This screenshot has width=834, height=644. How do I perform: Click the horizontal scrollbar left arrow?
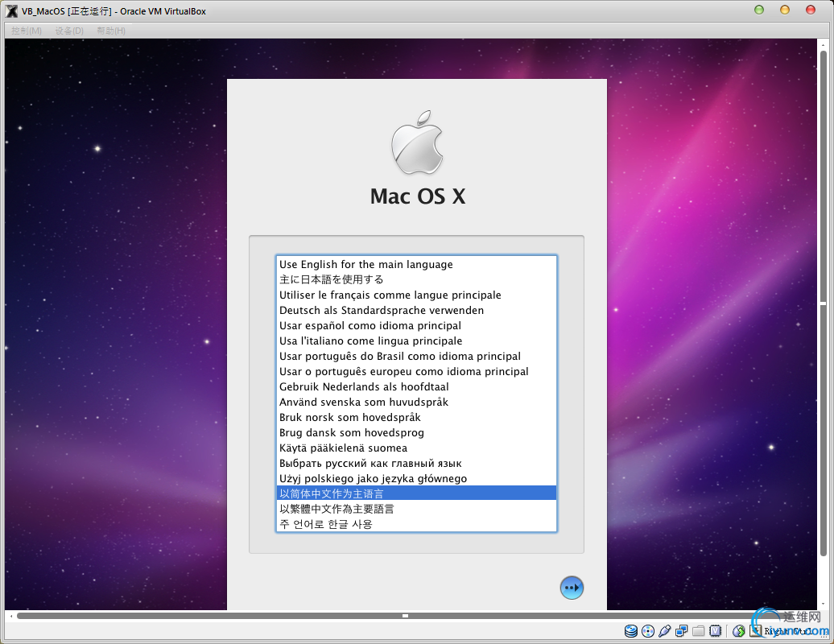10,616
